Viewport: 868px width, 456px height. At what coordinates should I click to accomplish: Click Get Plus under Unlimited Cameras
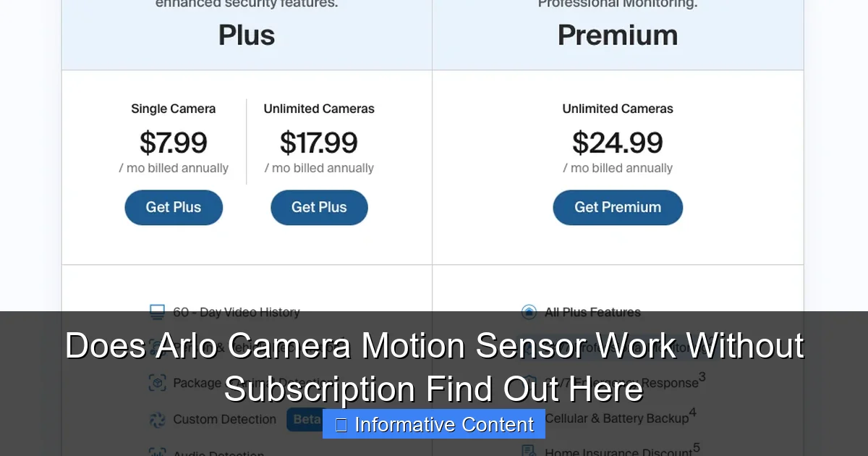click(319, 207)
